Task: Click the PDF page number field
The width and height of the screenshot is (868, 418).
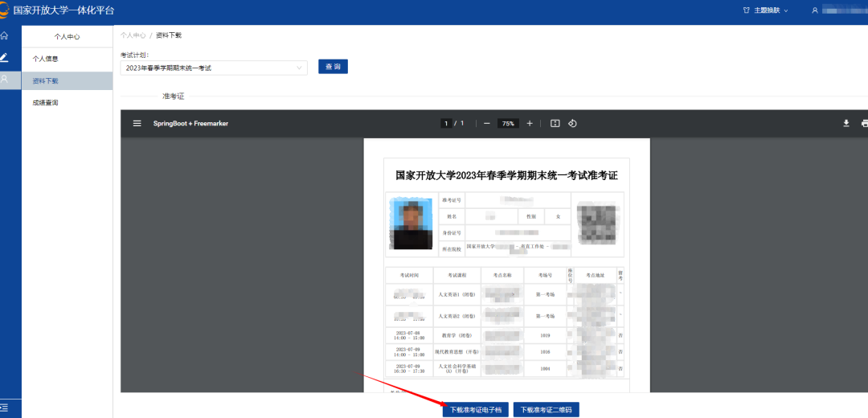Action: pyautogui.click(x=445, y=124)
